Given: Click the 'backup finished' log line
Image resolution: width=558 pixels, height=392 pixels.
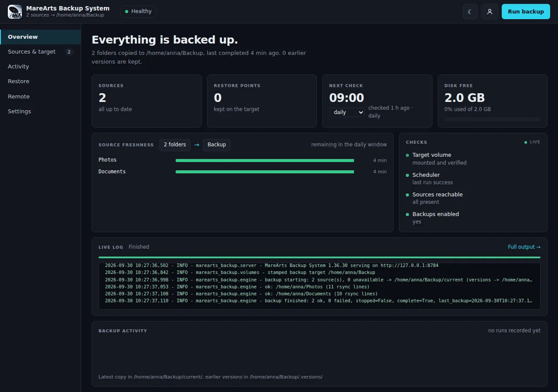Looking at the screenshot, I should (319, 301).
